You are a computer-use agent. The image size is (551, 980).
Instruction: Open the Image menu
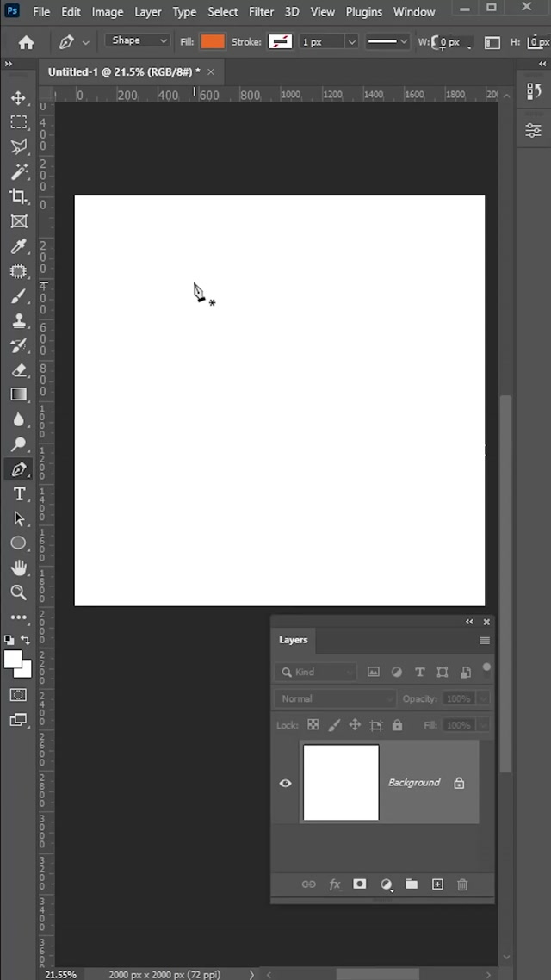(108, 12)
